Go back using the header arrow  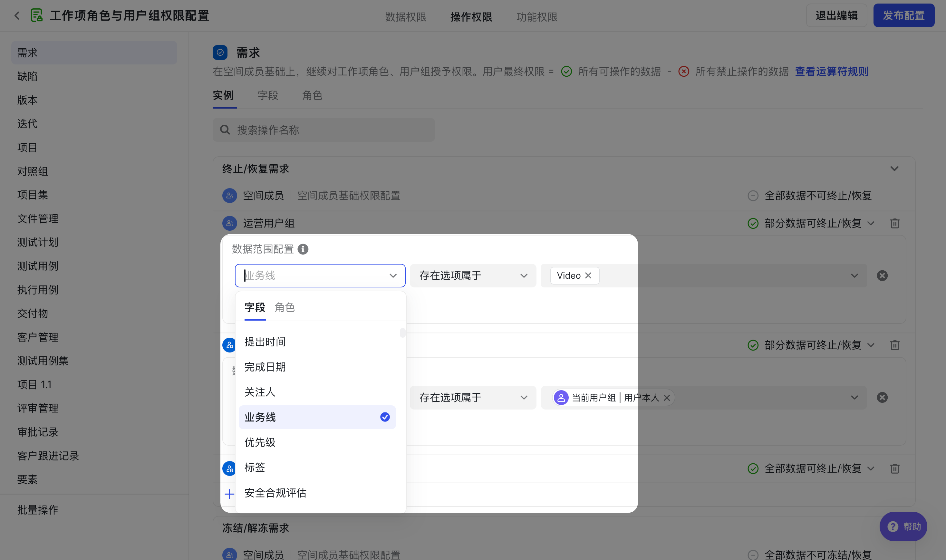(x=17, y=15)
